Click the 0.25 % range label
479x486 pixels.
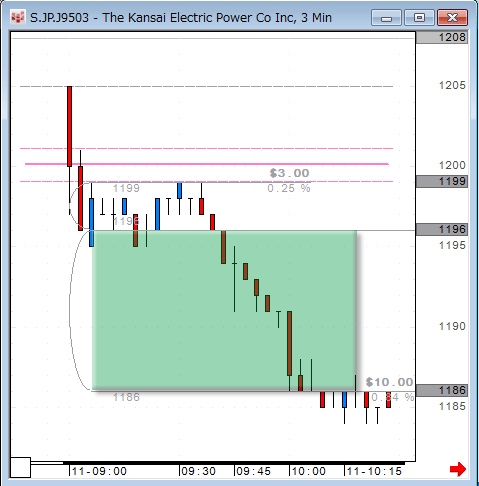click(289, 188)
